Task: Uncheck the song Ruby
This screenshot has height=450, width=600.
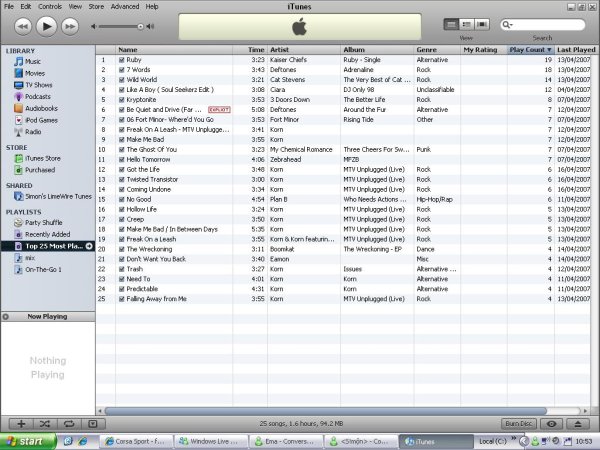Action: [121, 60]
